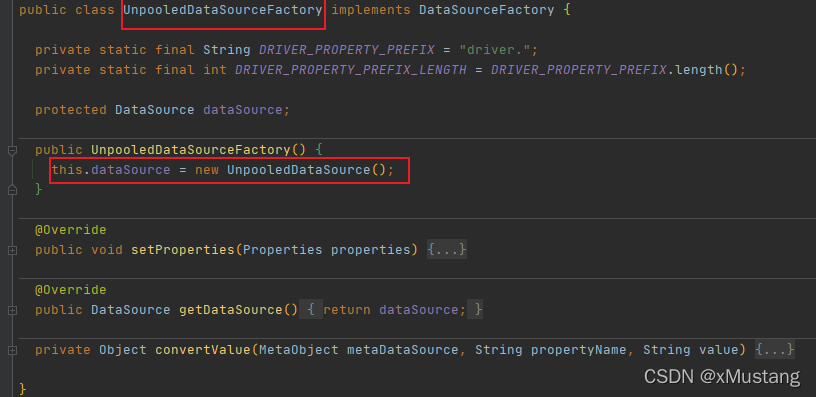816x397 pixels.
Task: Click the getDataSource method name
Action: click(x=231, y=310)
